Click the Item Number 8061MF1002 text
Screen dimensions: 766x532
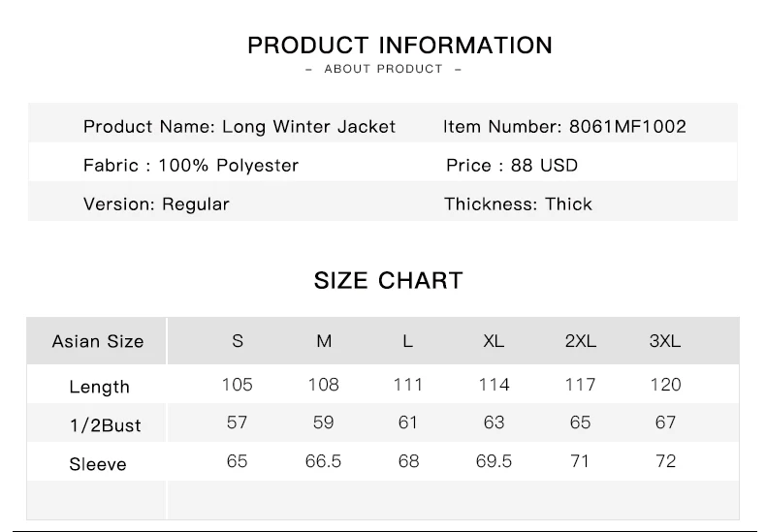[564, 127]
